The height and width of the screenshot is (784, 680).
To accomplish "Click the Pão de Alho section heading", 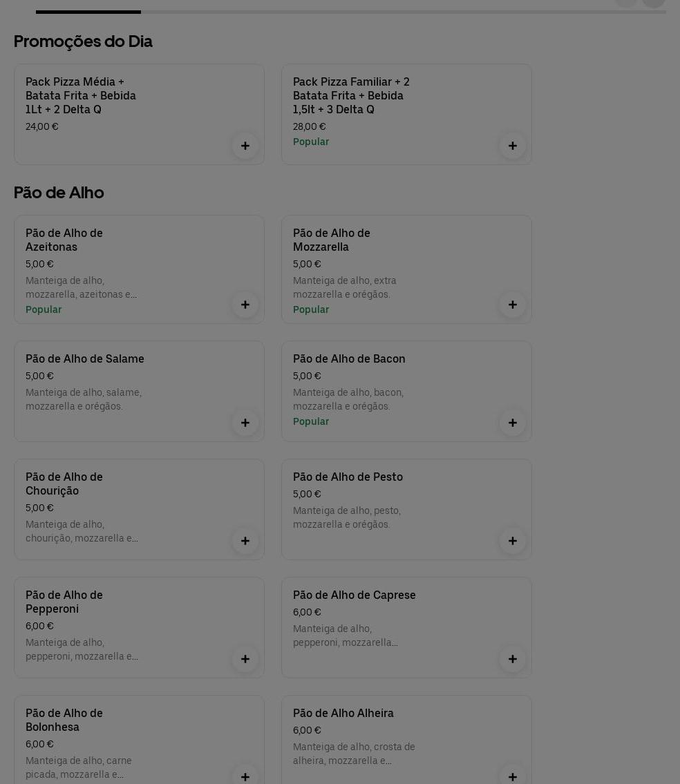I will tap(59, 193).
